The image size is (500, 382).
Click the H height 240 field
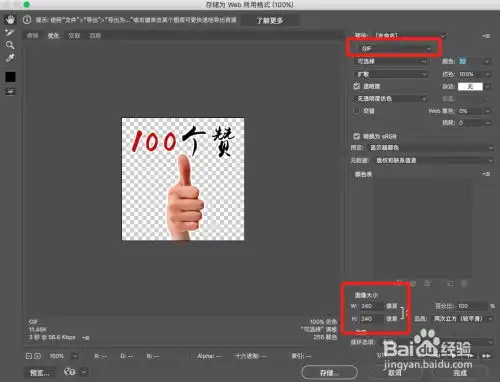372,319
